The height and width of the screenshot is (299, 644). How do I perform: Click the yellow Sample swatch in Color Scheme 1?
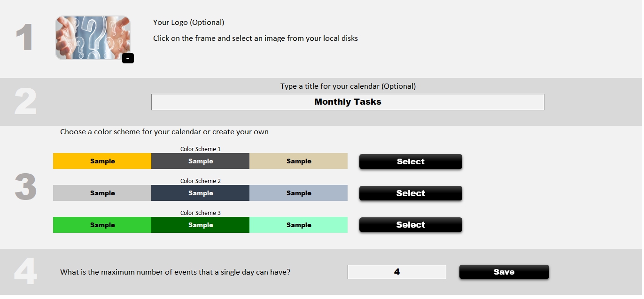(102, 161)
